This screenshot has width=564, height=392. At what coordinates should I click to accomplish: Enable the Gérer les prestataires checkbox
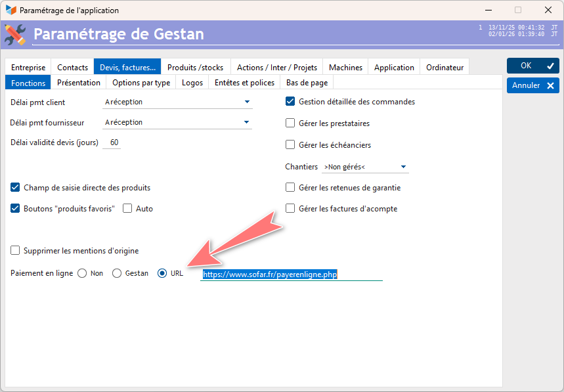[290, 123]
